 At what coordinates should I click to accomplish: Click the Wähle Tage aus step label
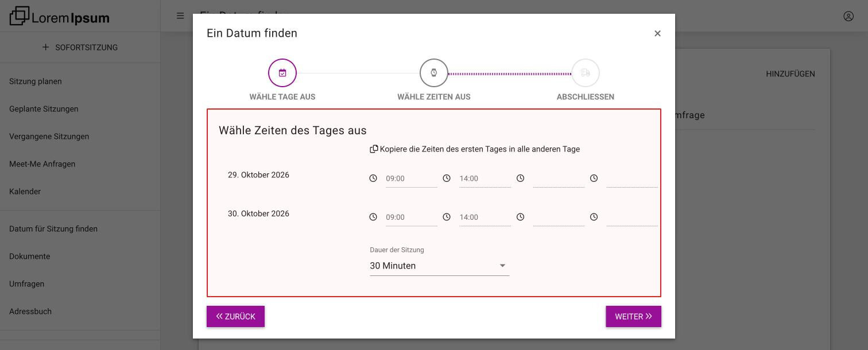coord(282,97)
